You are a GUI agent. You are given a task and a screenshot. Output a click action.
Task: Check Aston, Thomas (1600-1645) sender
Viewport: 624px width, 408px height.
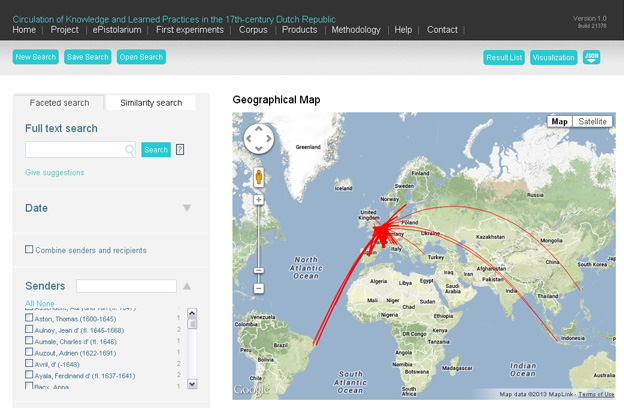pos(29,318)
